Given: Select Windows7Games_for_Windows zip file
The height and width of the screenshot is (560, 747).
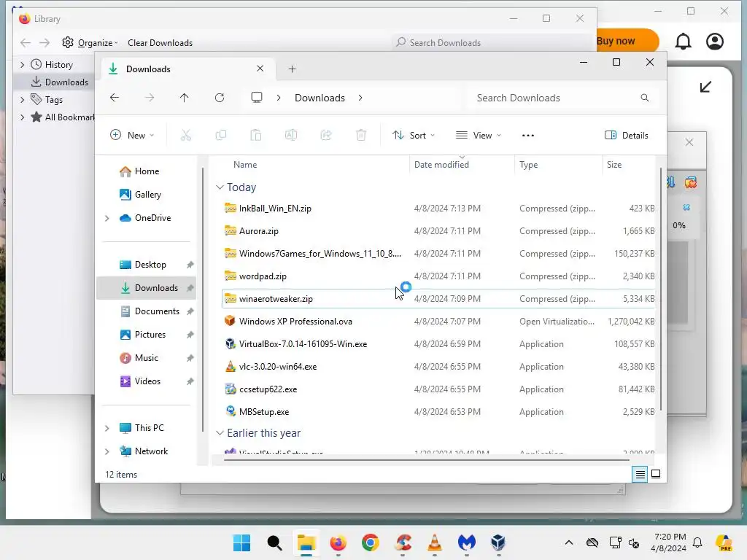Looking at the screenshot, I should pyautogui.click(x=438, y=254).
